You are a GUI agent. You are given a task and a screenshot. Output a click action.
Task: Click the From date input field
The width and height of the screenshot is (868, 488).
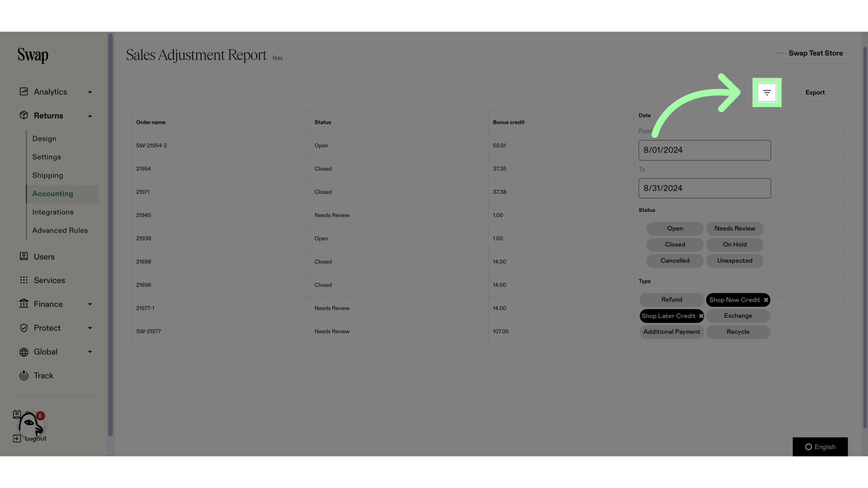[705, 150]
